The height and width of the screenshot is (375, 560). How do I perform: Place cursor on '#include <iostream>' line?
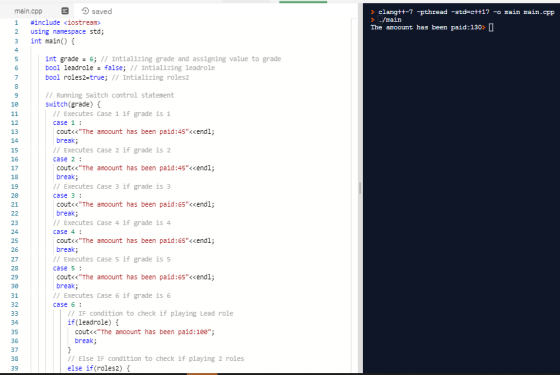[x=65, y=22]
